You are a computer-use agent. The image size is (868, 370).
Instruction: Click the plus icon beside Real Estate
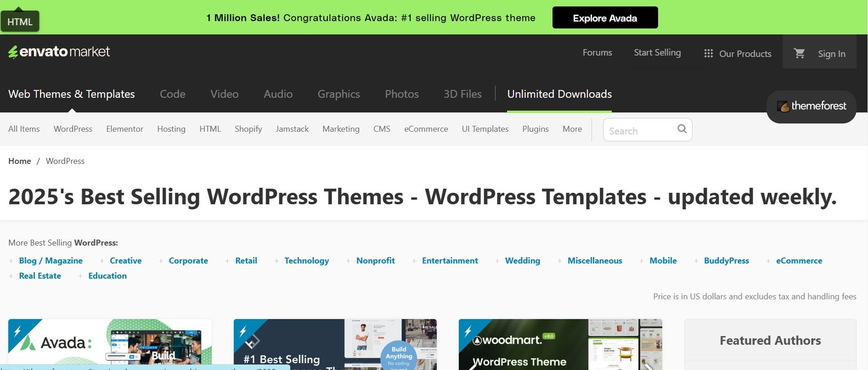(x=11, y=276)
